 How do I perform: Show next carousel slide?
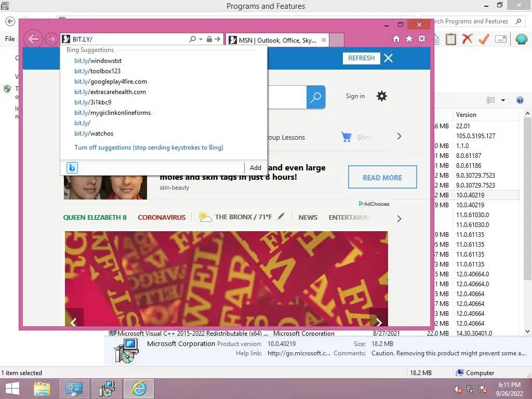click(x=379, y=322)
